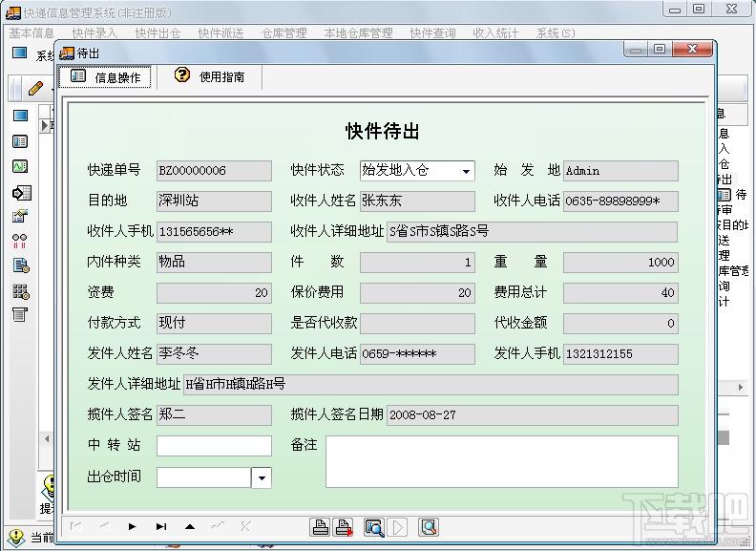Click the 费用总计 field showing 40

(620, 293)
